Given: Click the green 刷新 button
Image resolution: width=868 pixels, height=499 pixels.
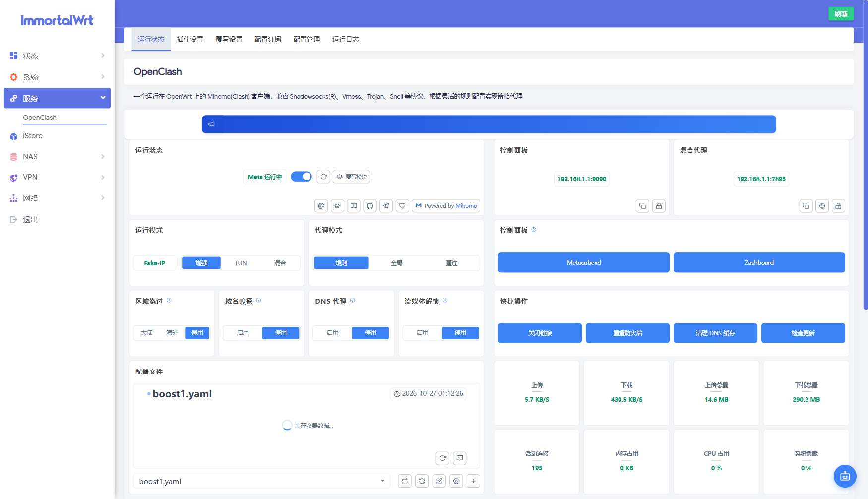Looking at the screenshot, I should 841,14.
